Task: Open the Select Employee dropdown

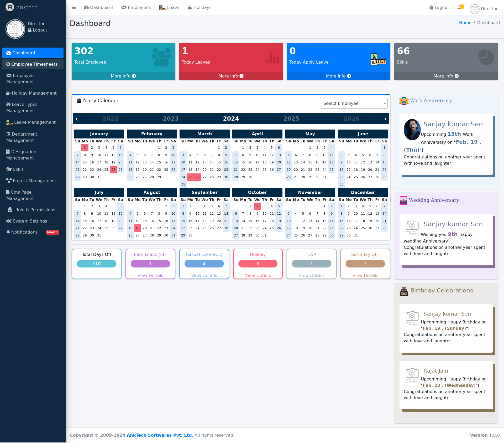Action: click(x=354, y=103)
